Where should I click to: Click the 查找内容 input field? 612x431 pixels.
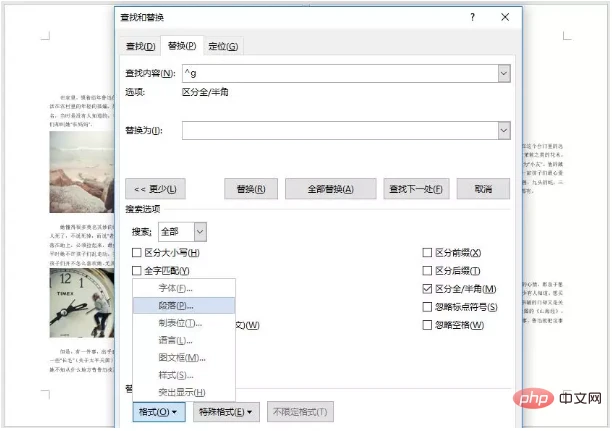pyautogui.click(x=340, y=73)
